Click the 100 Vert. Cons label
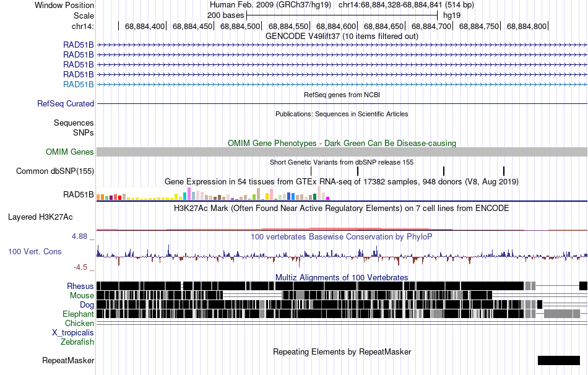This screenshot has height=375, width=588. click(x=35, y=252)
